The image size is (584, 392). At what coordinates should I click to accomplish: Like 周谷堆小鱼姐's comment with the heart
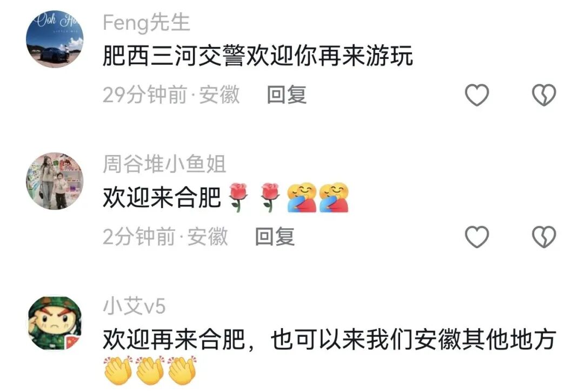coord(477,237)
